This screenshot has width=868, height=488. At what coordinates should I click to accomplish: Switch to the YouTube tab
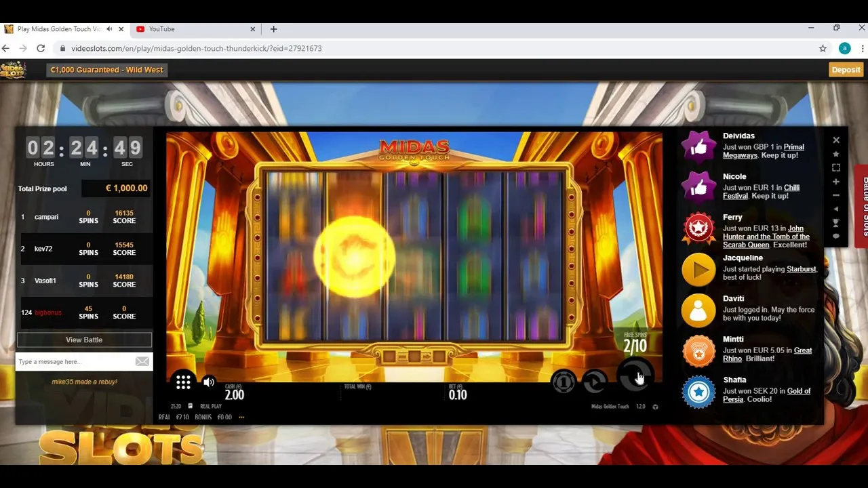coord(163,29)
